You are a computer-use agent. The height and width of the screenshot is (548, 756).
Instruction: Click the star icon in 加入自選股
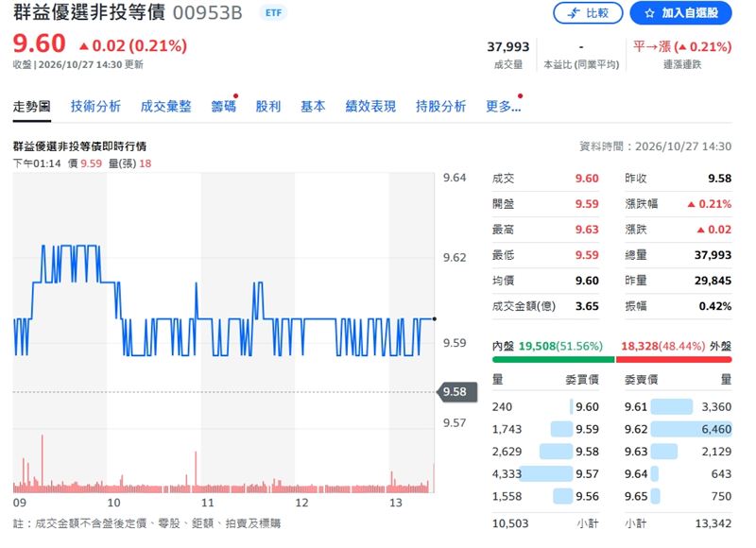tap(649, 13)
